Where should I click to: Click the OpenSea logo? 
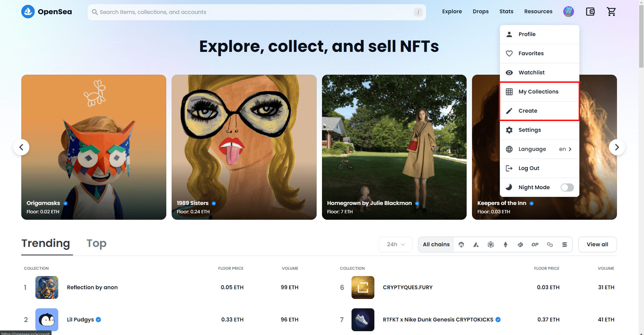[x=47, y=12]
